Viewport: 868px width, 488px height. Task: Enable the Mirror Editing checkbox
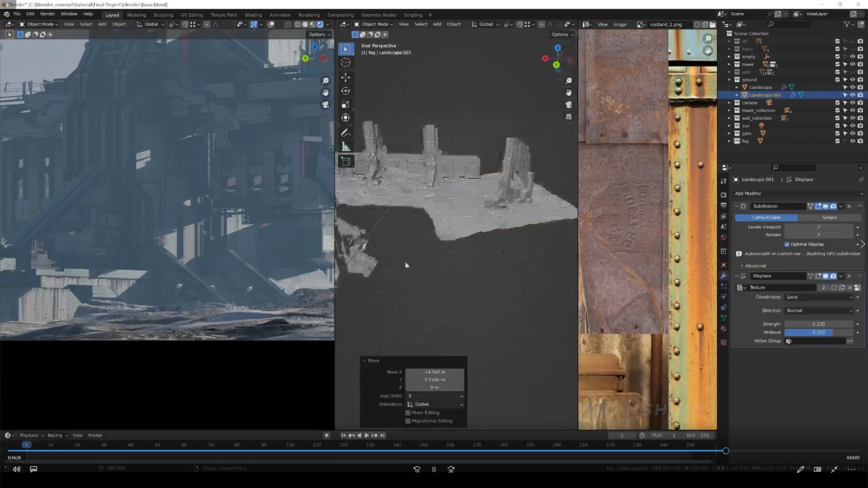click(x=408, y=413)
